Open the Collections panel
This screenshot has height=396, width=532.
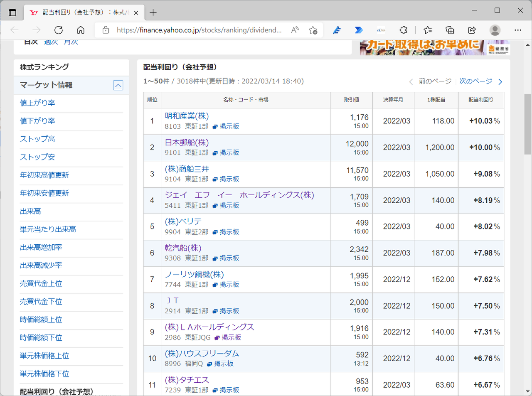click(x=449, y=30)
